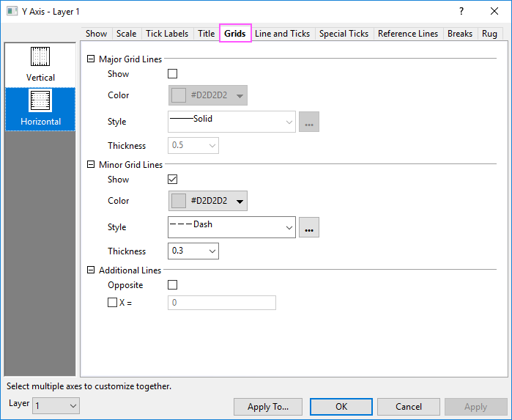
Task: Open the Layer dropdown
Action: pos(56,405)
